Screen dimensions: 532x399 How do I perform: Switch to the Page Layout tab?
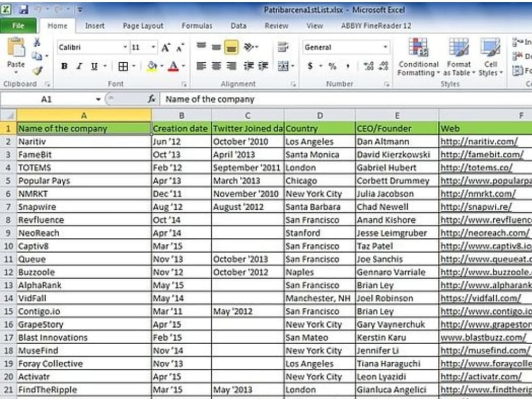[143, 26]
